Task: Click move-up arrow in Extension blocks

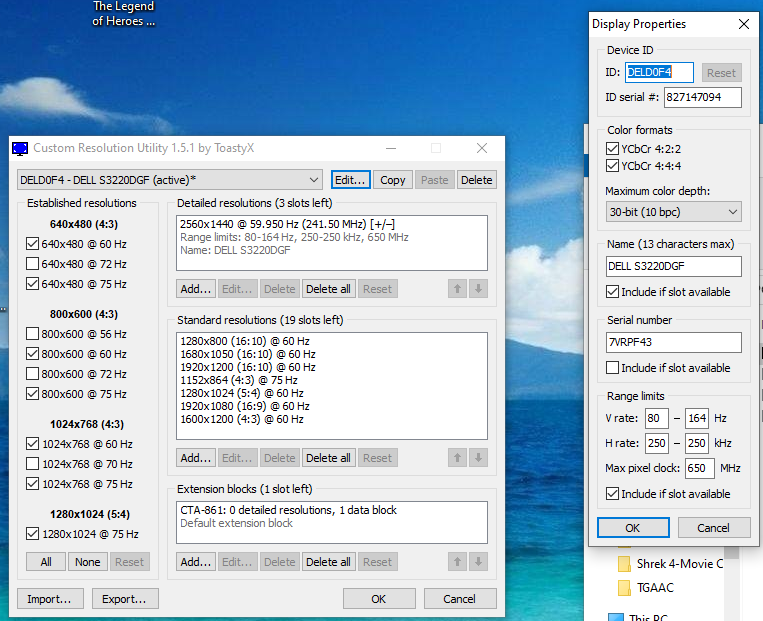Action: click(457, 562)
